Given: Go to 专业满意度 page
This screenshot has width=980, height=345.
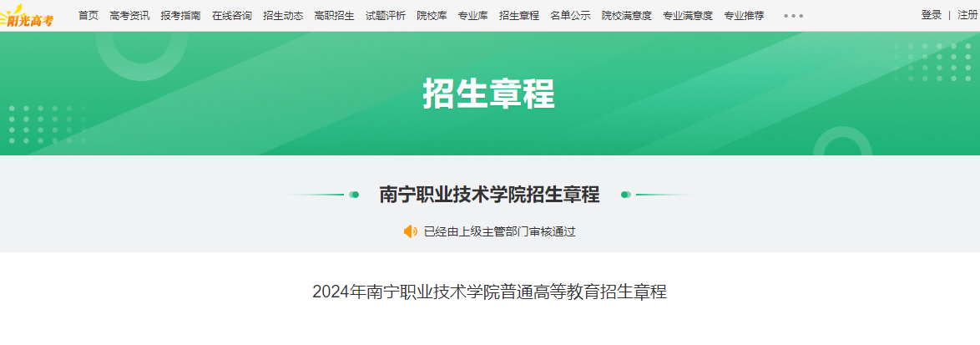Looking at the screenshot, I should (x=688, y=16).
